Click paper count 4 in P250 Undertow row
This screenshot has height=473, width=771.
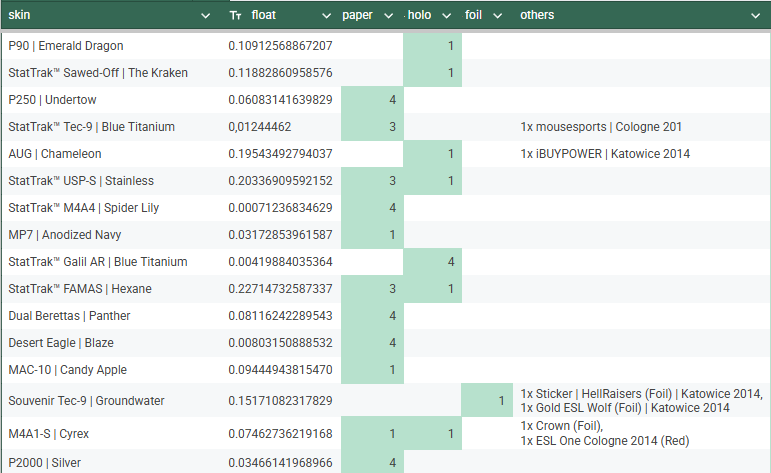[x=372, y=100]
